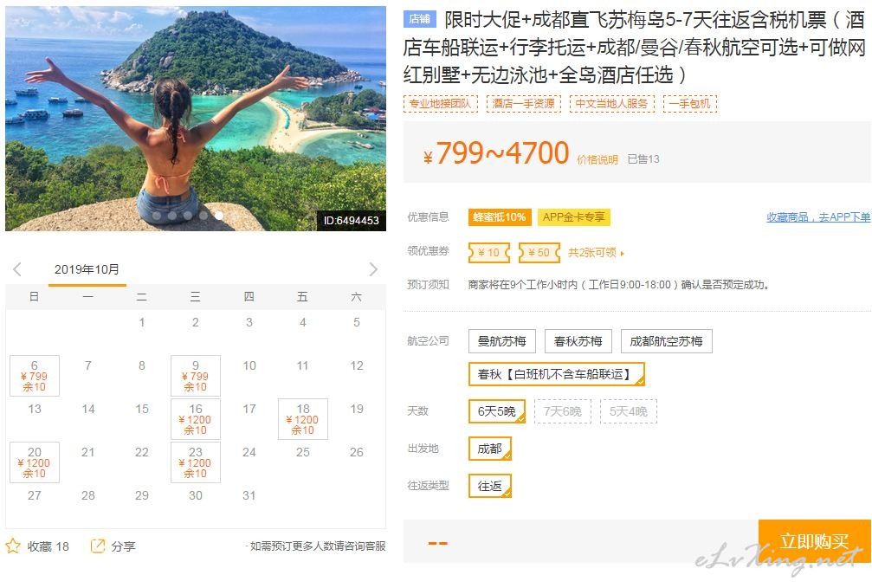The width and height of the screenshot is (872, 588).
Task: Go to next month arrow
Action: click(x=373, y=269)
